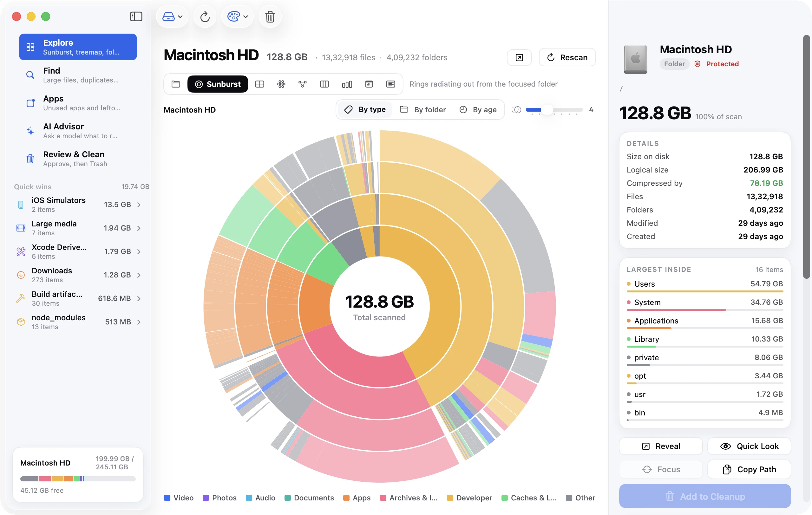The width and height of the screenshot is (812, 515).
Task: Color the chart By type
Action: coord(365,109)
